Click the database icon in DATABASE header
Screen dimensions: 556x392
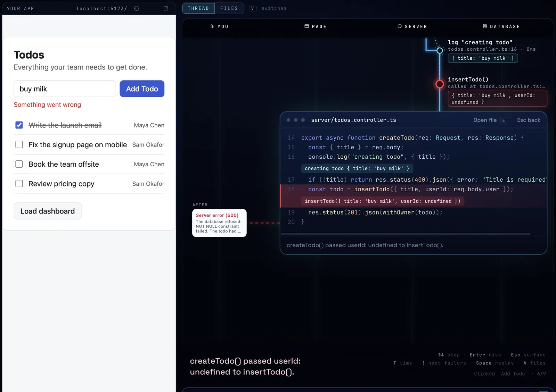coord(485,26)
